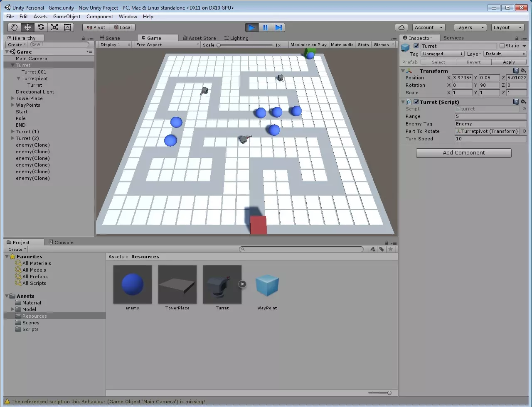Screen dimensions: 532x407
Task: Click the prefab Apply button
Action: [x=509, y=62]
